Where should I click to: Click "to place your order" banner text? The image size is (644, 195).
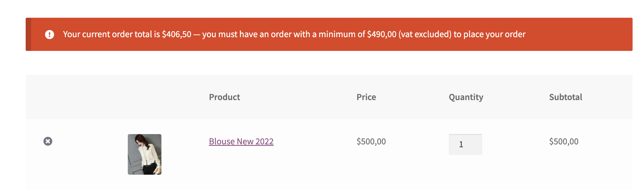point(489,34)
